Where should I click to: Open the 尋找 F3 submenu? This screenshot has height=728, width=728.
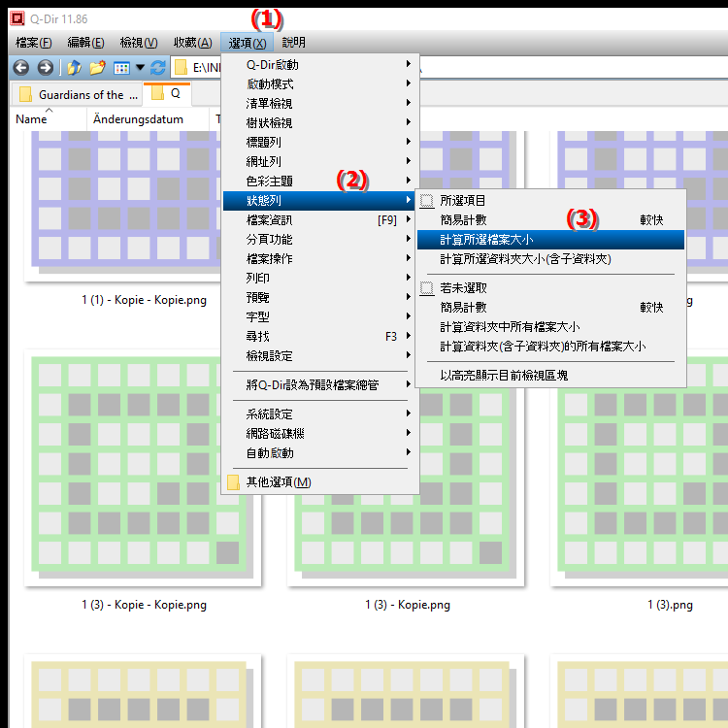[x=320, y=337]
